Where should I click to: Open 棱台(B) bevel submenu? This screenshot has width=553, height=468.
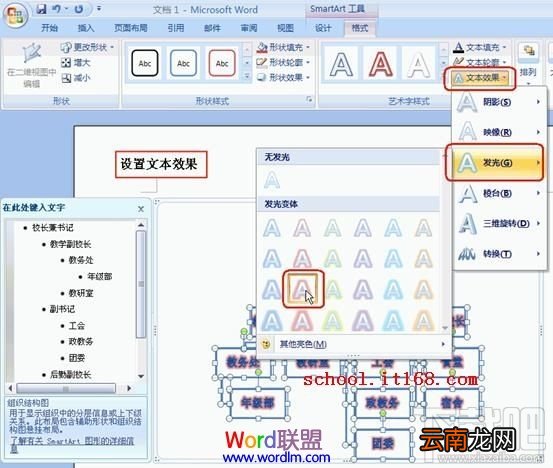499,193
